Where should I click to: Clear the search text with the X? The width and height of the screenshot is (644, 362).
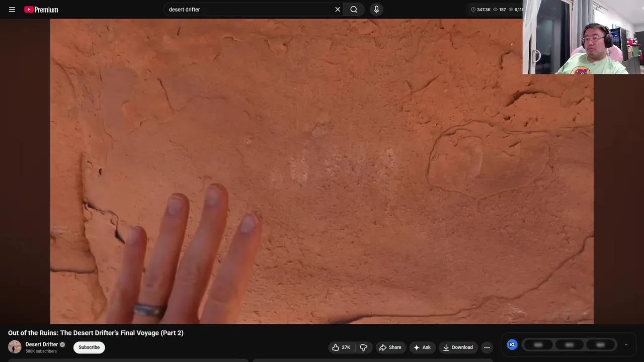tap(338, 10)
